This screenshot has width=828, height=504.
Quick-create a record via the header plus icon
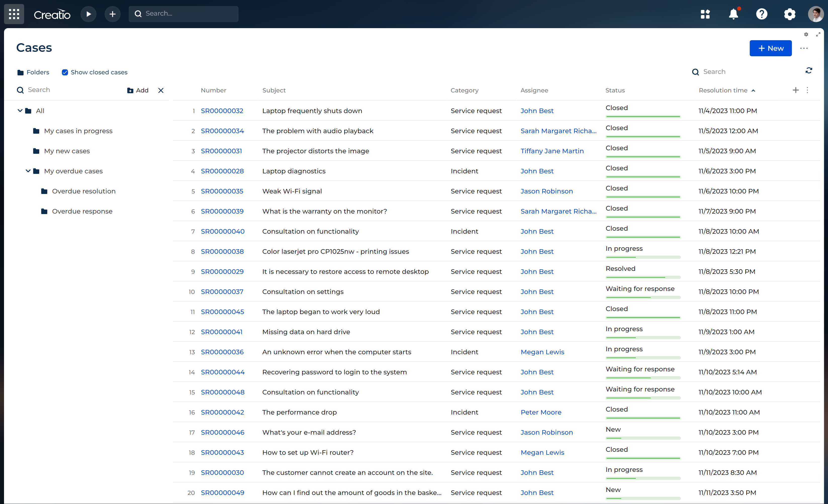113,14
